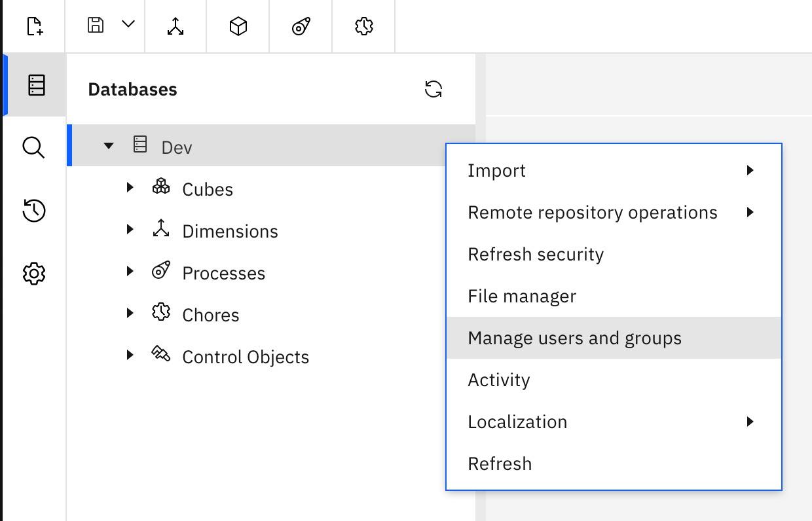Choose Activity in context menu

[614, 380]
